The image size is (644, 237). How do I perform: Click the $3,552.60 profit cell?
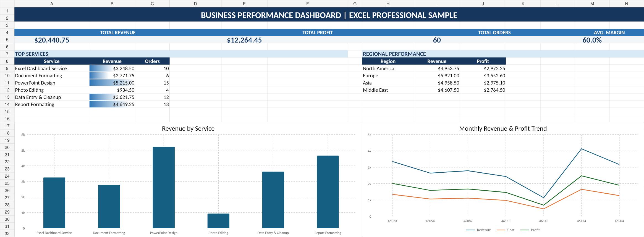(x=483, y=76)
